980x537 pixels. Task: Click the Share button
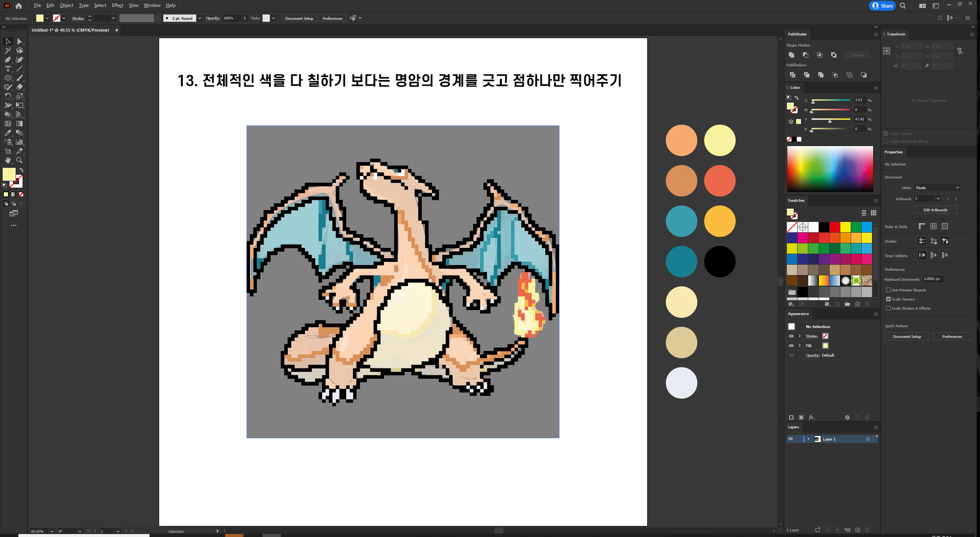882,6
